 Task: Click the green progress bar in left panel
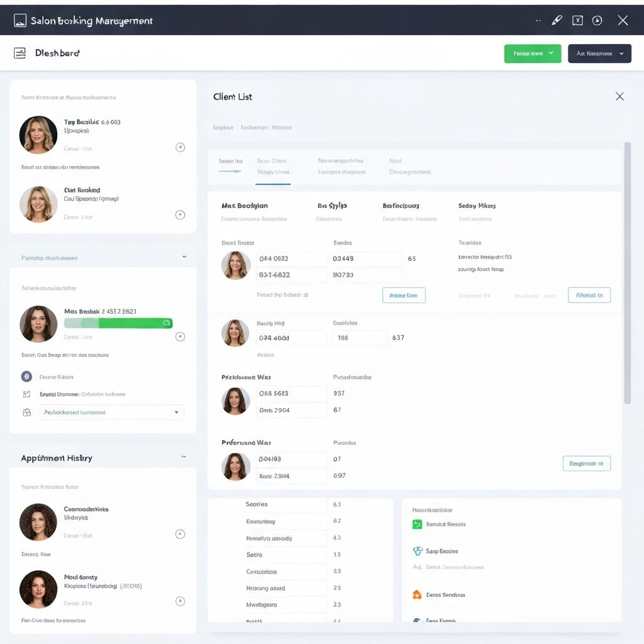118,323
